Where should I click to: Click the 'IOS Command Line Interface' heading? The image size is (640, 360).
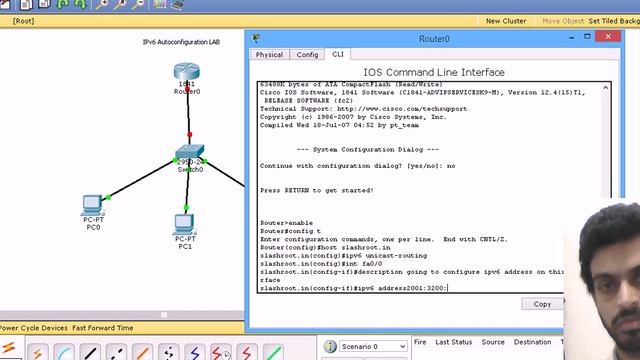point(434,72)
